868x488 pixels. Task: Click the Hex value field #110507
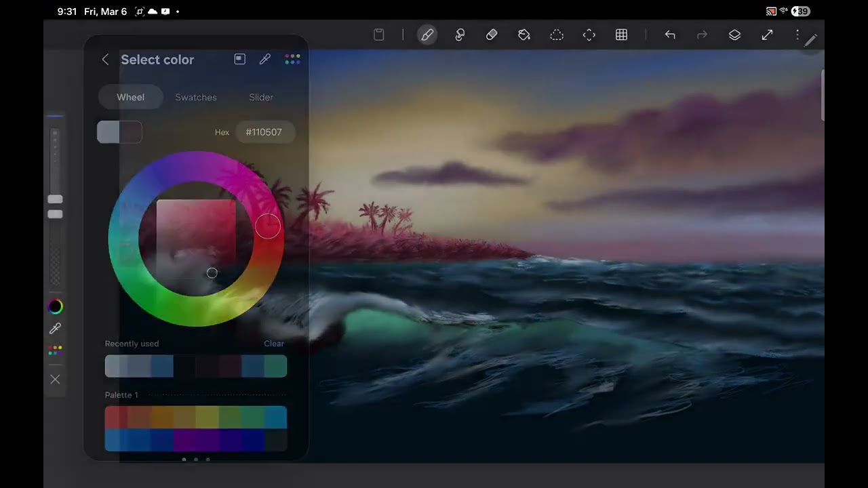[264, 132]
